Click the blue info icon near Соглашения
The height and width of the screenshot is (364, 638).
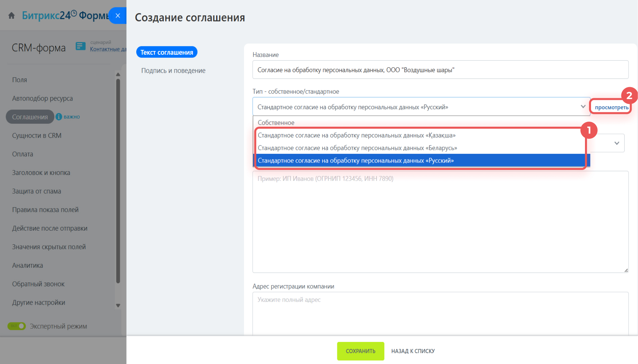tap(59, 117)
